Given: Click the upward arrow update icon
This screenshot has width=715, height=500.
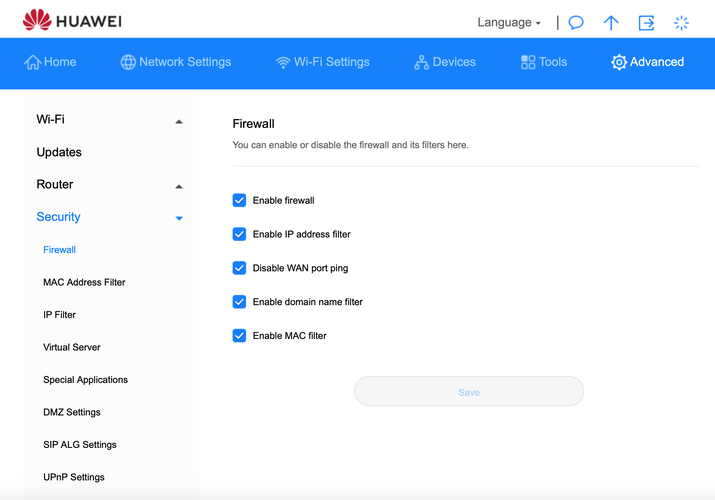Looking at the screenshot, I should [x=611, y=22].
